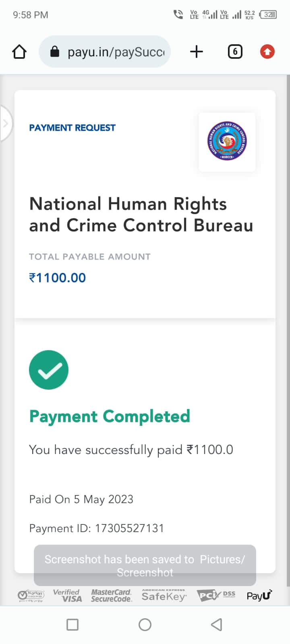Tap the browser home icon
The height and width of the screenshot is (644, 290).
[19, 52]
